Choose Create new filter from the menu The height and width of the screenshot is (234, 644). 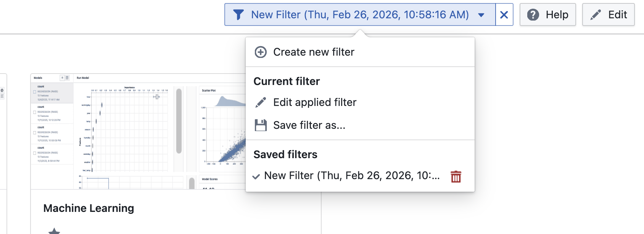314,52
